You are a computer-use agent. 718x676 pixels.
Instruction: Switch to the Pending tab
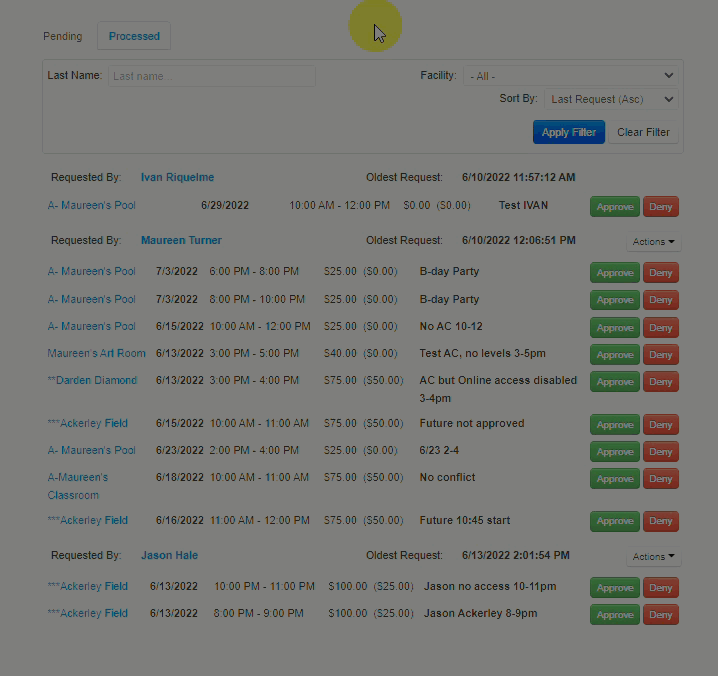point(62,36)
